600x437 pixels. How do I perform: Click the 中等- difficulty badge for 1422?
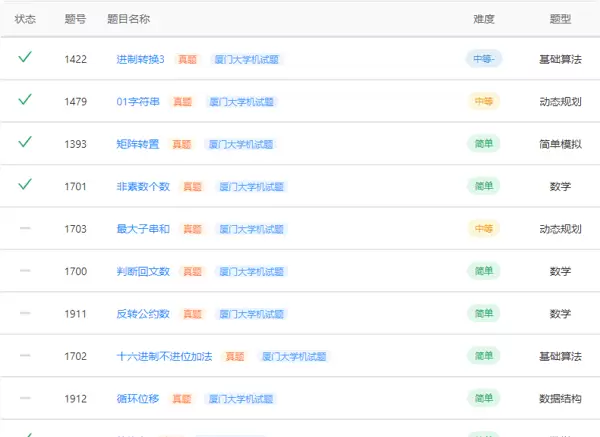(484, 59)
